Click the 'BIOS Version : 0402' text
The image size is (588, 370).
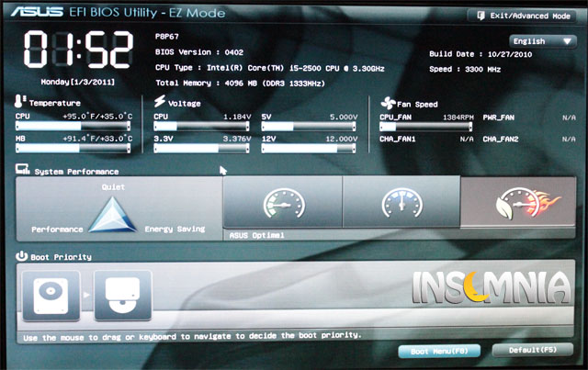tap(199, 52)
